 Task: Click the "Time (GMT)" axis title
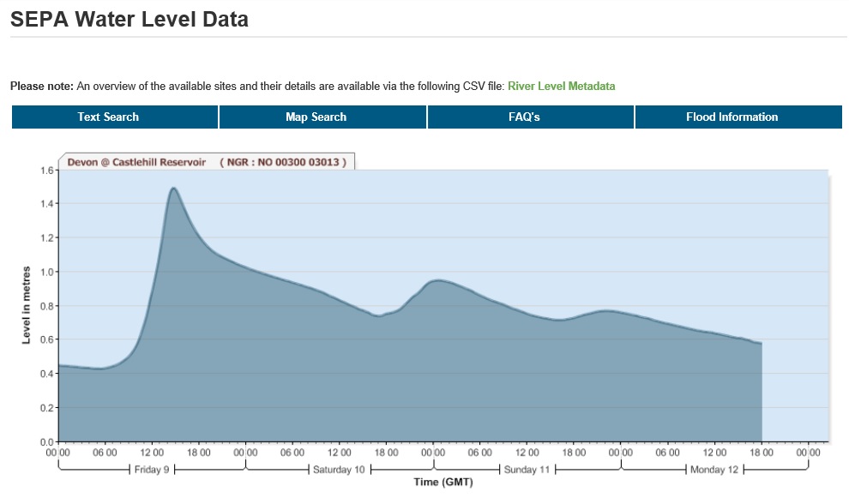tap(443, 483)
